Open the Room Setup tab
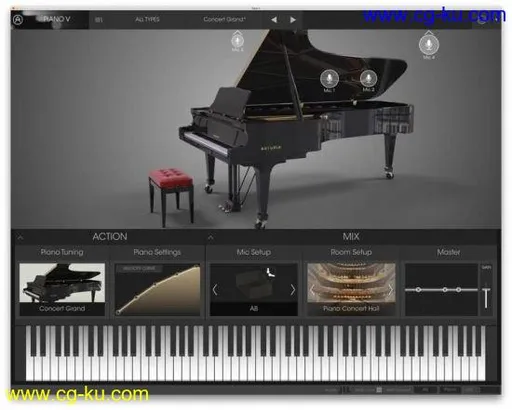 tap(351, 252)
